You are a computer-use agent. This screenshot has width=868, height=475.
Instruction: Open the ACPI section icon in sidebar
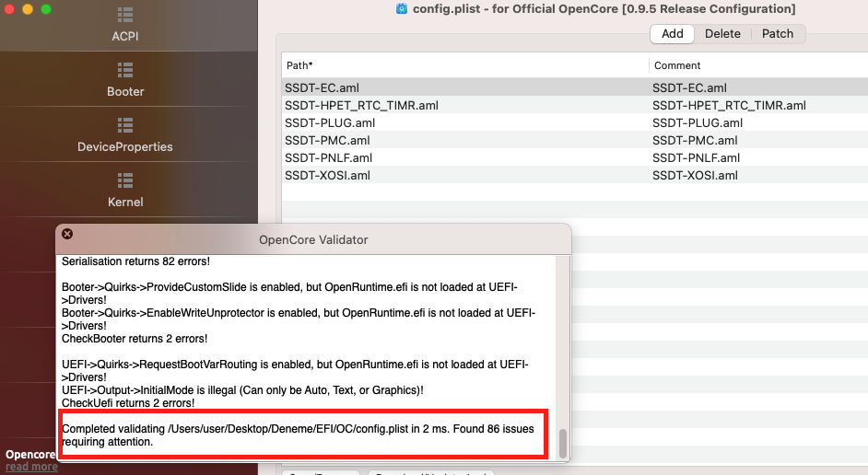coord(125,15)
